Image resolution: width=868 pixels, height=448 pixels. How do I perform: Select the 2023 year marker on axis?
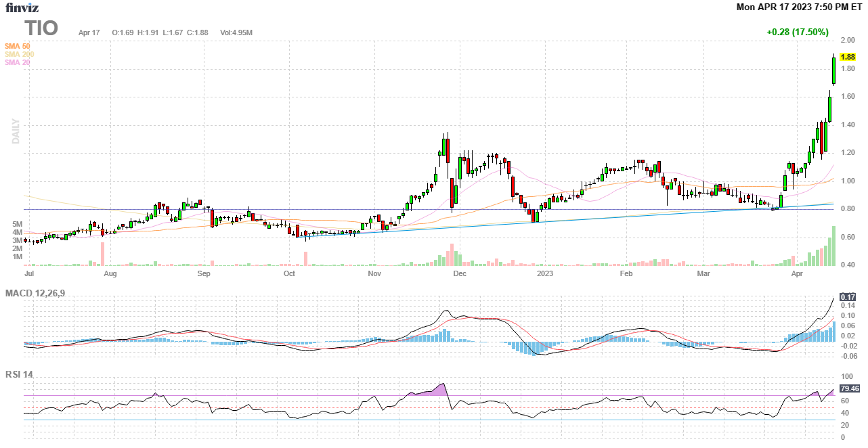click(x=545, y=274)
